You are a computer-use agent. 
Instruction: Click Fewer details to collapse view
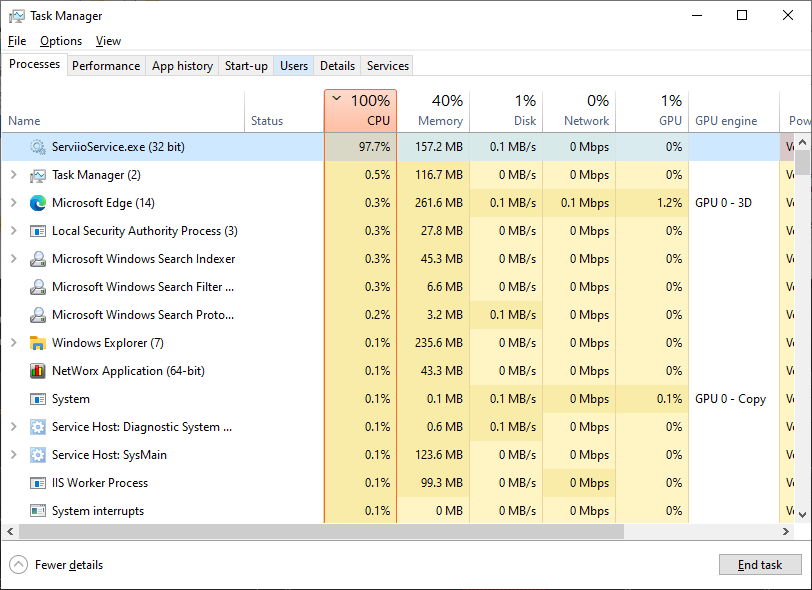coord(68,565)
